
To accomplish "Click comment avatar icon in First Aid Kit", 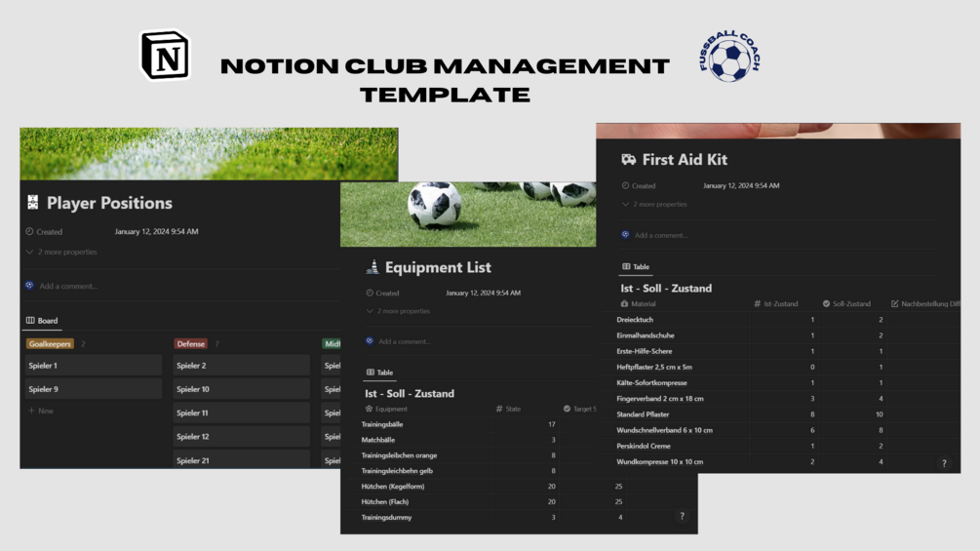I will click(625, 234).
